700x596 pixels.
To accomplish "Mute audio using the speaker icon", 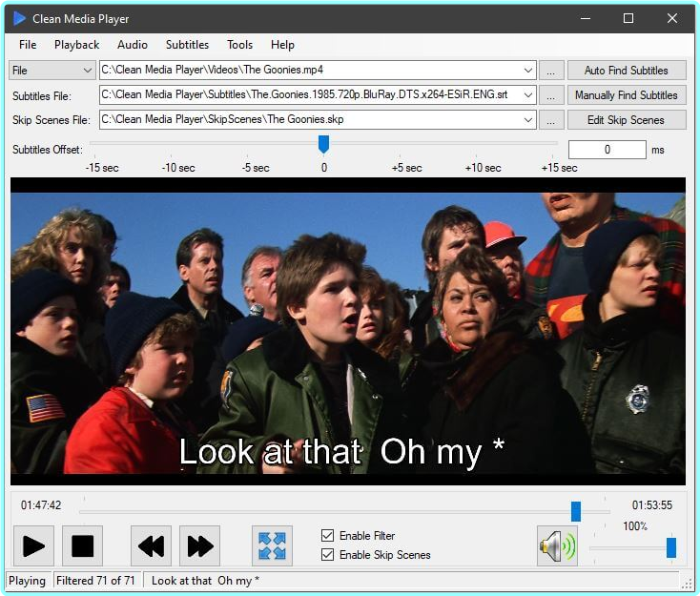I will (557, 546).
